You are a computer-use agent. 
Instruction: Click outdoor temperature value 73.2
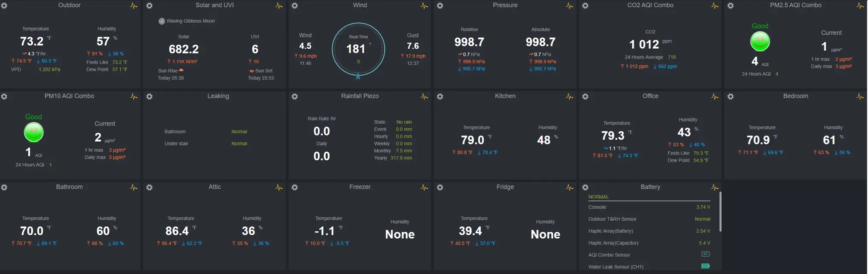[32, 41]
